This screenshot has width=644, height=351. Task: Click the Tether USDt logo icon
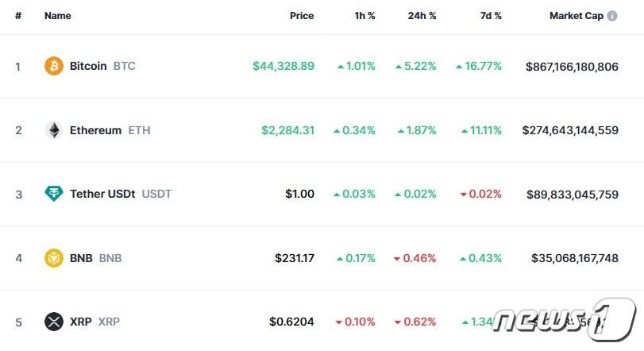53,194
